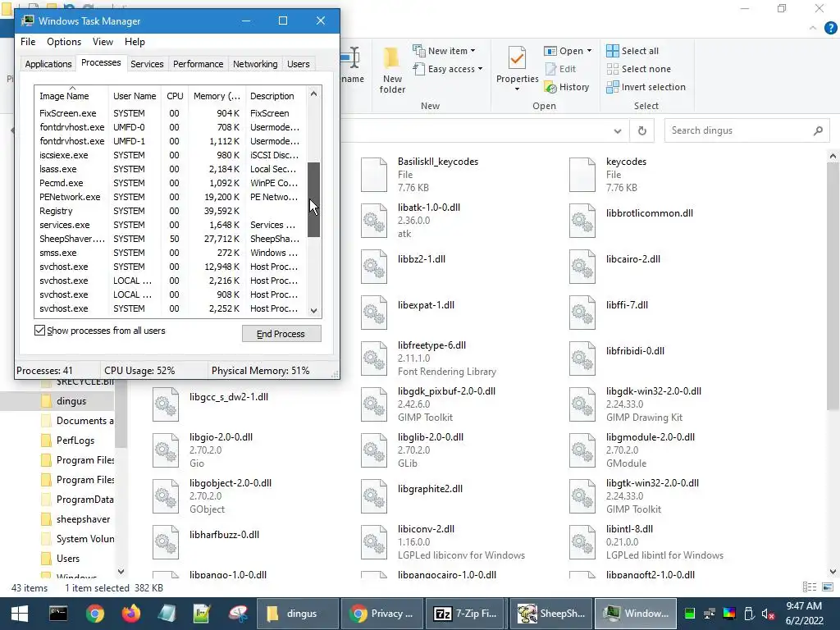Select the BasiliskII_keycodes file icon
This screenshot has height=630, width=840.
click(x=374, y=174)
